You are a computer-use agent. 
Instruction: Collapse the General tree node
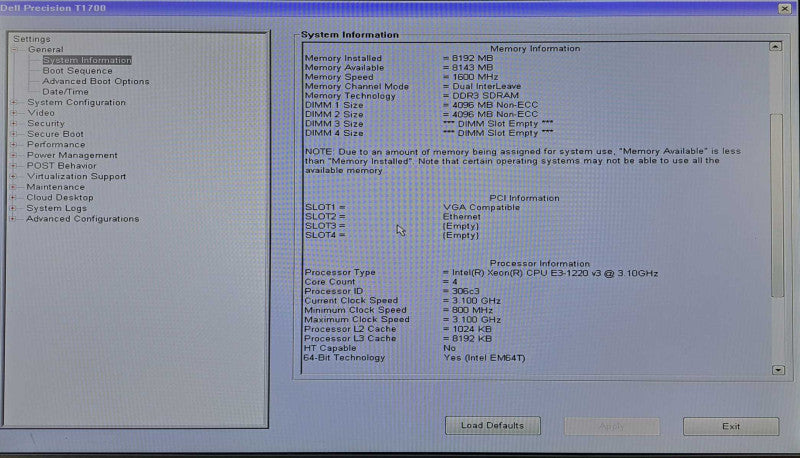pyautogui.click(x=14, y=49)
